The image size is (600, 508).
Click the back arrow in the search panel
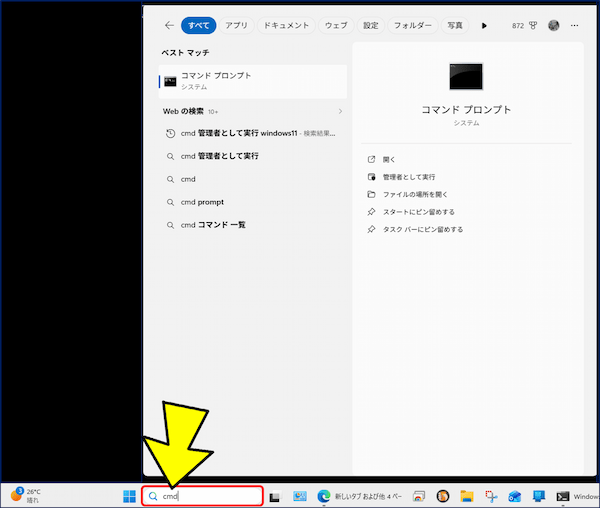[170, 26]
